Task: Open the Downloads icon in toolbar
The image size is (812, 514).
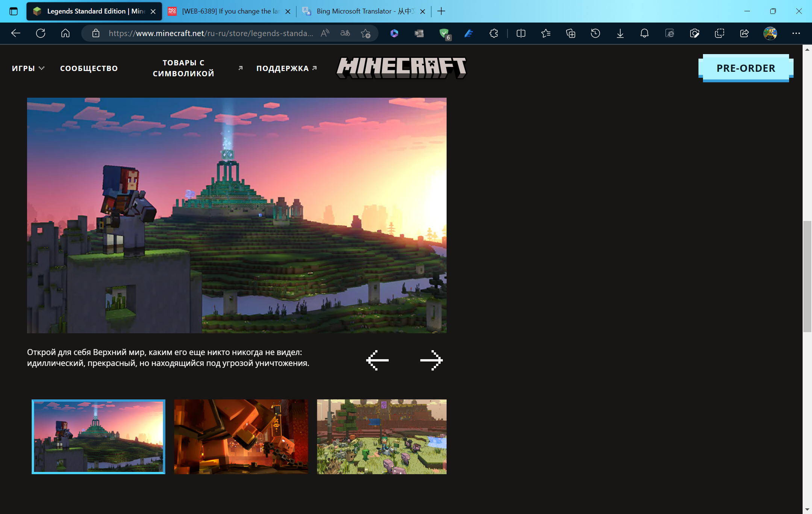Action: click(x=620, y=33)
